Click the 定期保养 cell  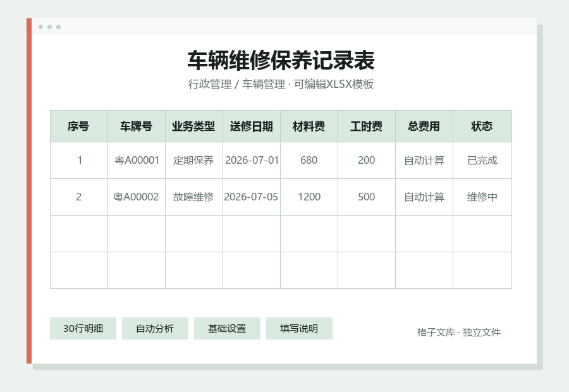(194, 160)
